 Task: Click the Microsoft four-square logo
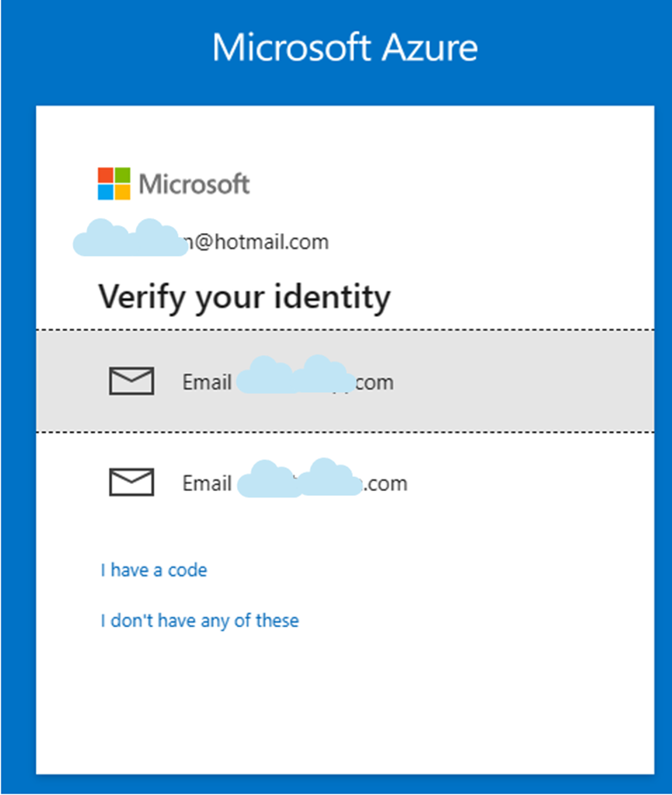[114, 183]
